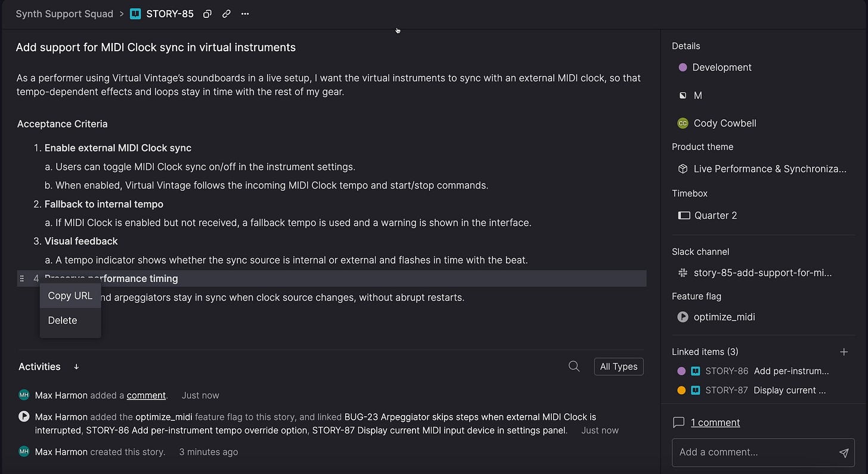Image resolution: width=868 pixels, height=474 pixels.
Task: Open the optimize_midi feature flag
Action: [x=724, y=317]
